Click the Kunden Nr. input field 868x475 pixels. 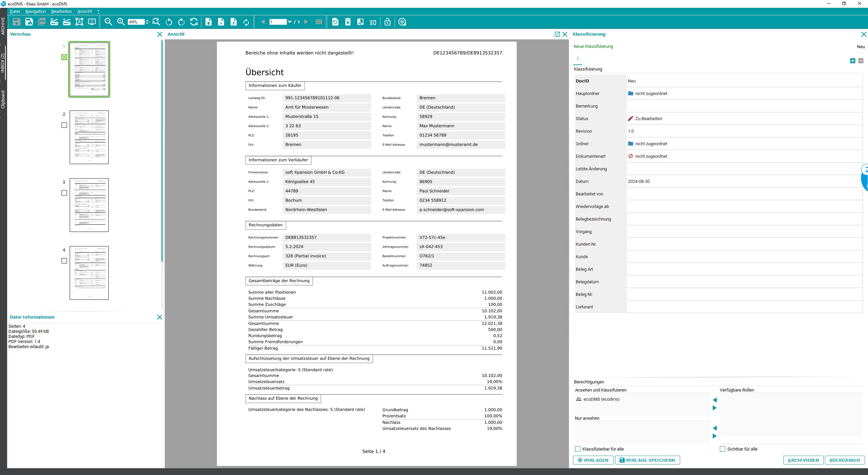tap(744, 244)
